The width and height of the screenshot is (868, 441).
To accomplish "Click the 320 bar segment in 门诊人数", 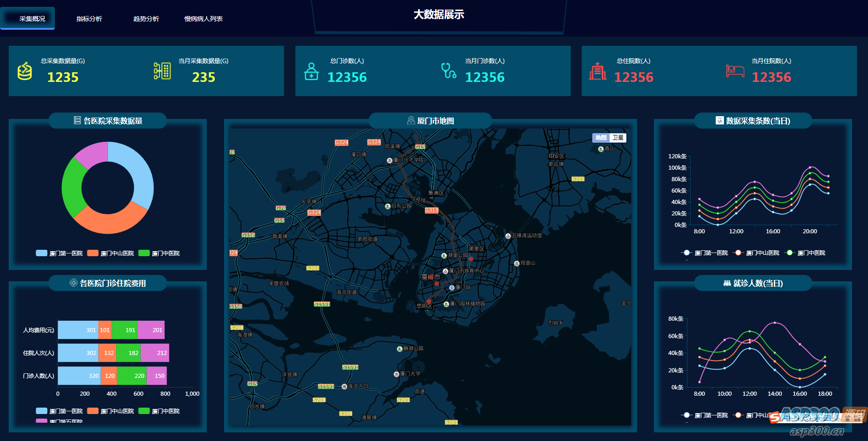I will 79,376.
